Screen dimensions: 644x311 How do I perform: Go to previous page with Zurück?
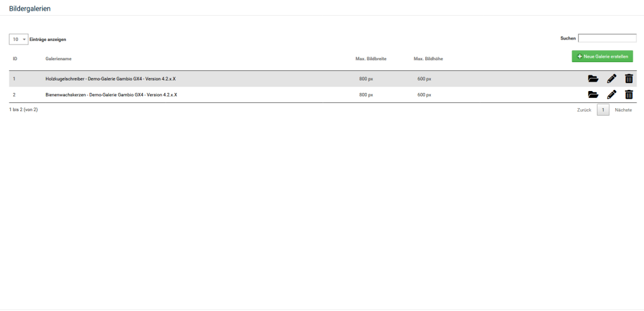coord(584,110)
